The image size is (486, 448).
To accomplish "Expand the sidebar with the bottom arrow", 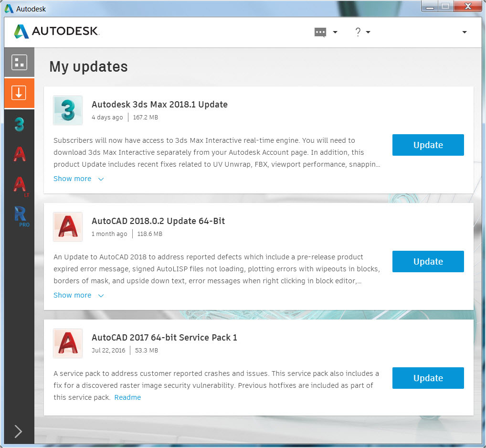I will [x=18, y=431].
